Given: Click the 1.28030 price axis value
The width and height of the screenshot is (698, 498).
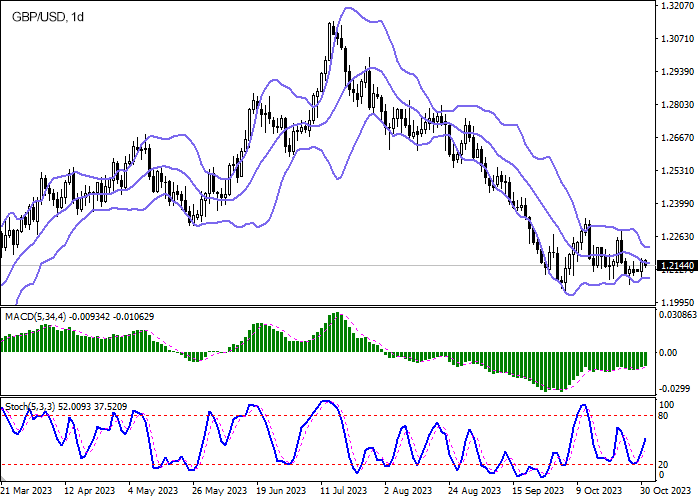Looking at the screenshot, I should point(678,105).
